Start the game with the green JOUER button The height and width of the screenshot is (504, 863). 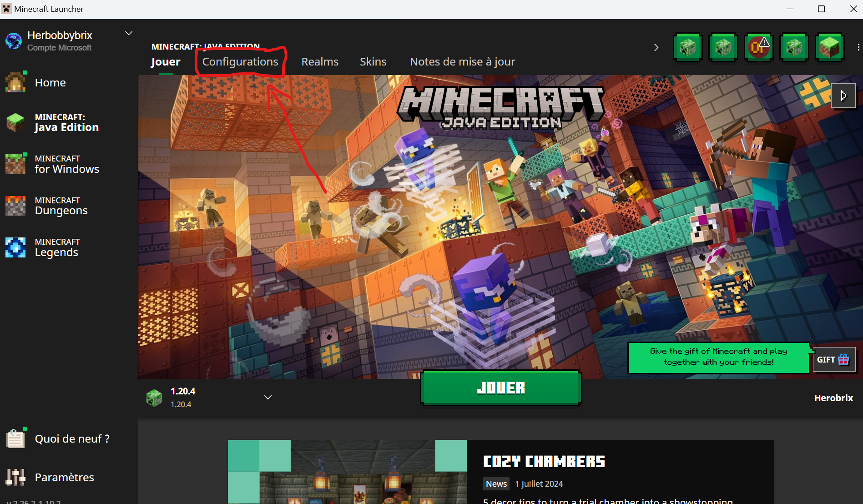pyautogui.click(x=501, y=388)
